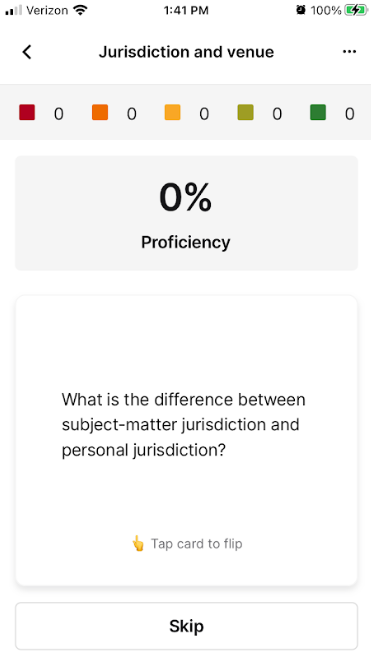Viewport: 371px width, 662px height.
Task: Tap the charging battery icon
Action: point(356,10)
